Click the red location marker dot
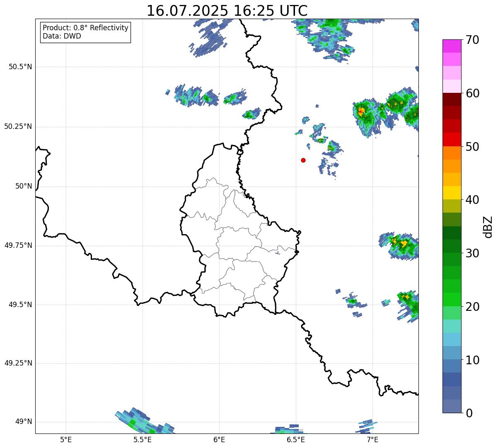 (x=303, y=160)
